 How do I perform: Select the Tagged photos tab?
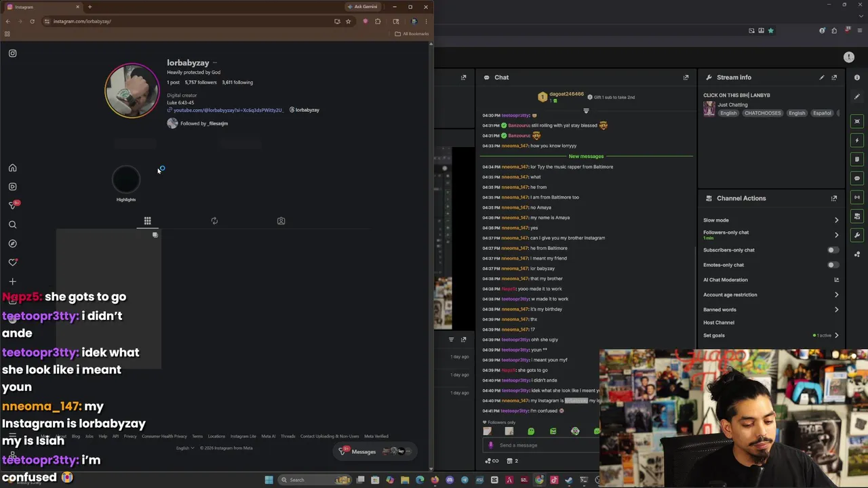click(x=281, y=221)
